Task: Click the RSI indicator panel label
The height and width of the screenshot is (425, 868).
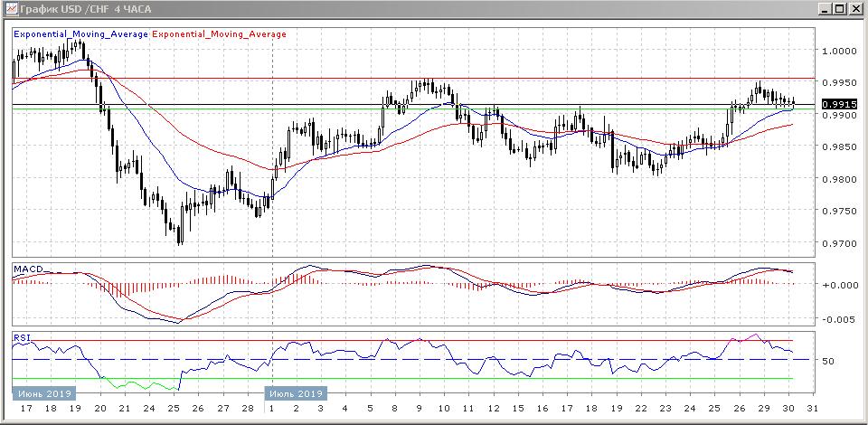Action: (x=21, y=338)
